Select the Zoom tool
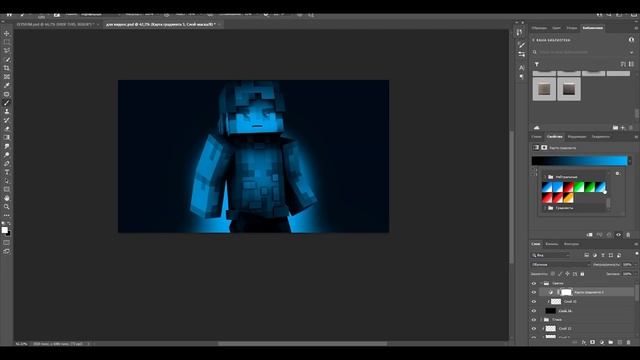This screenshot has height=360, width=640. point(7,207)
